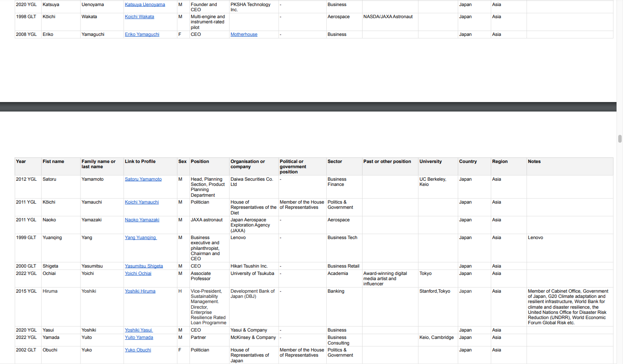Click the 'Keio, Cambridge' university cell
Image resolution: width=623 pixels, height=364 pixels.
pyautogui.click(x=438, y=340)
